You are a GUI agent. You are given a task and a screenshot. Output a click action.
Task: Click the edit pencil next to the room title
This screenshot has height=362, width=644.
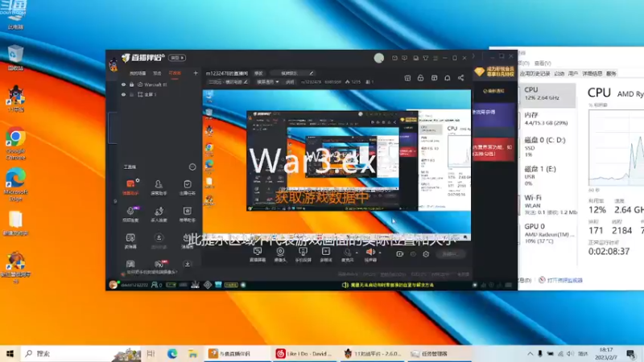[x=312, y=73]
